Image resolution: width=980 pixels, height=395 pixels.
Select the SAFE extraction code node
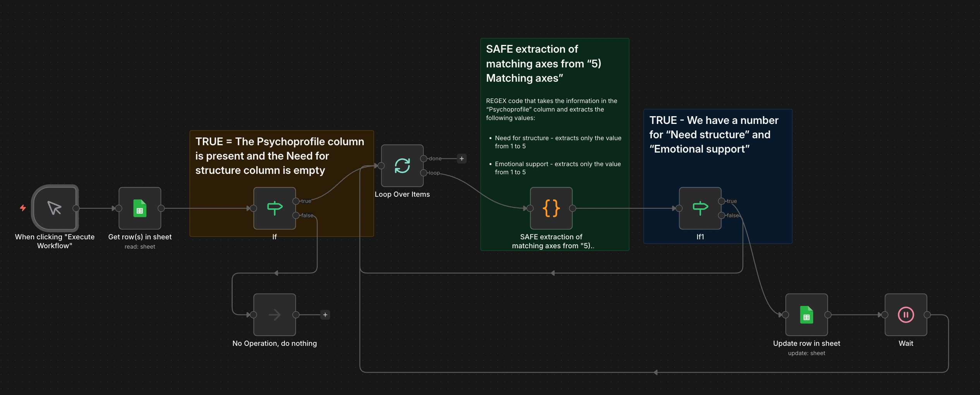coord(551,208)
